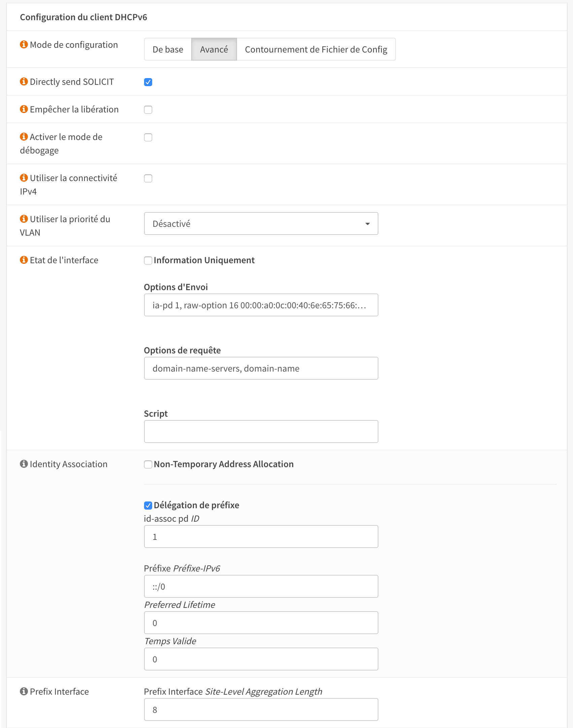The width and height of the screenshot is (573, 728).
Task: Click info icon for Utiliser la connectivité IPv4
Action: pyautogui.click(x=24, y=178)
